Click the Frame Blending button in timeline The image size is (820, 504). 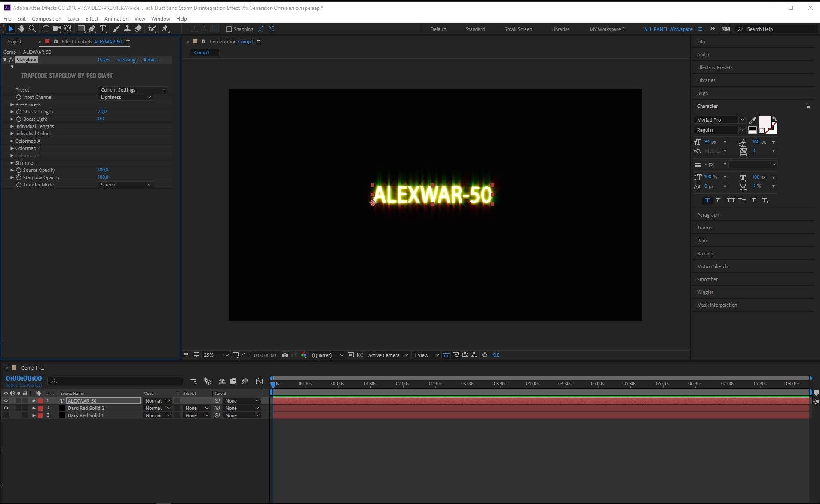233,381
